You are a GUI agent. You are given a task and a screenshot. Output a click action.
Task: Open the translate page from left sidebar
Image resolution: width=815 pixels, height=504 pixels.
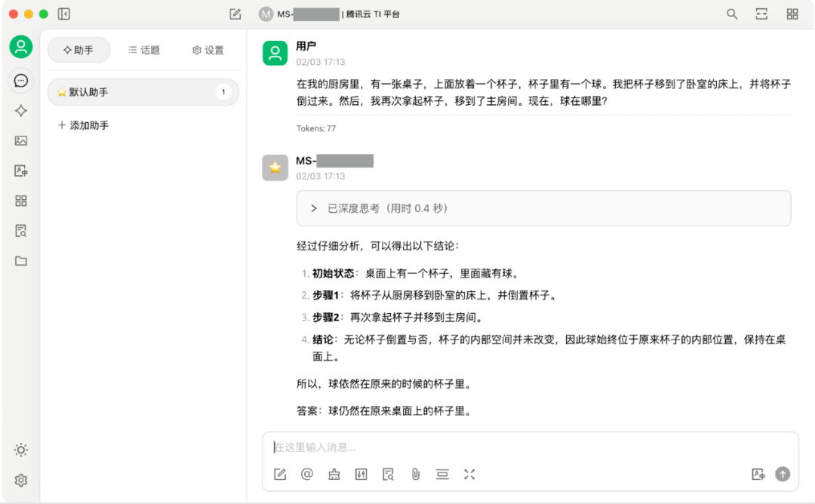pos(21,171)
